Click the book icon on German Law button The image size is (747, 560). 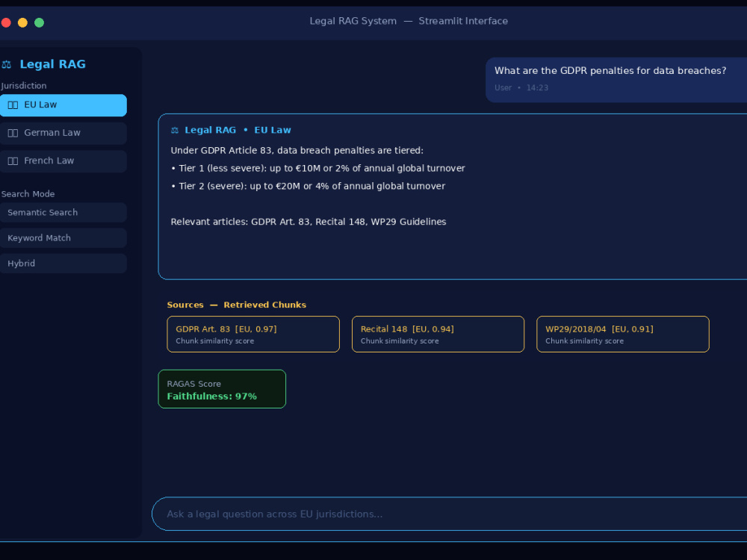pyautogui.click(x=13, y=134)
